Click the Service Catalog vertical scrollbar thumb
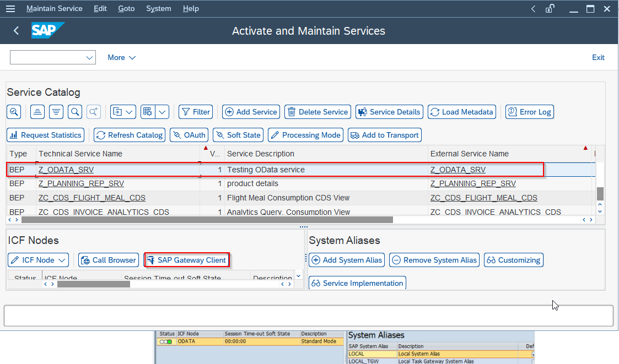Screen dimensions: 619x364 [x=600, y=194]
